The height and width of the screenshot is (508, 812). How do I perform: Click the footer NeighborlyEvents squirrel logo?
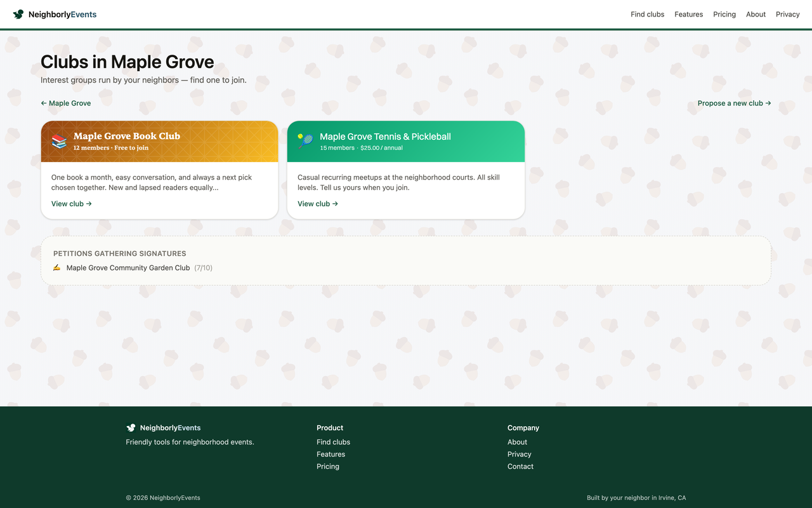coord(131,428)
